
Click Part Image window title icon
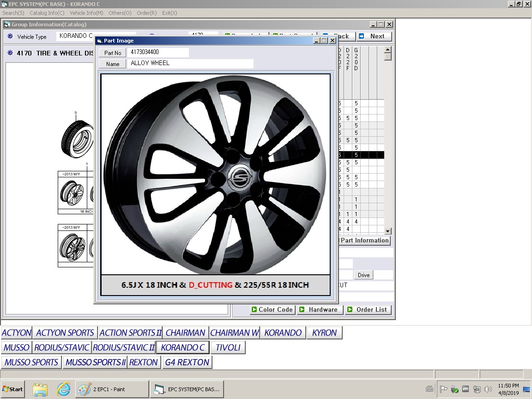100,41
